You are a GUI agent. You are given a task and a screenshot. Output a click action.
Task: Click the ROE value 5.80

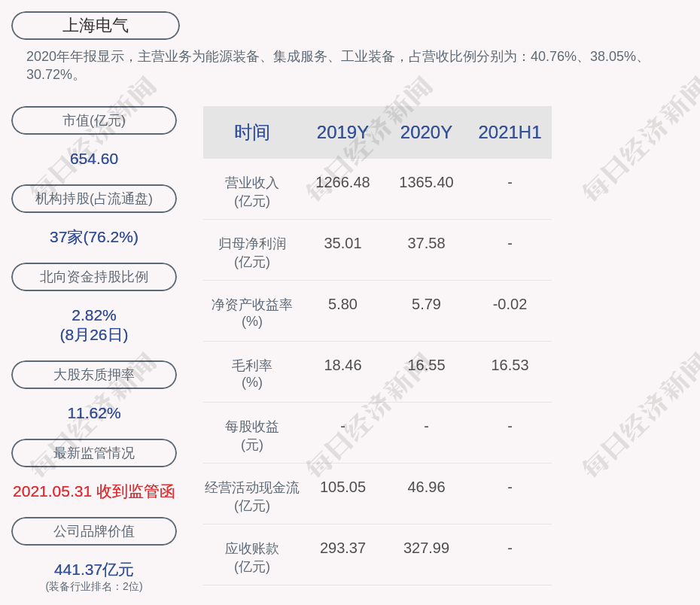click(x=343, y=304)
